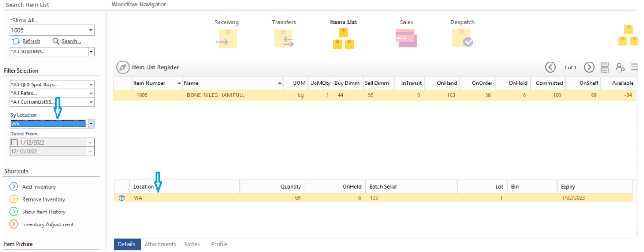Click the Search magnifier icon
Image resolution: width=644 pixels, height=252 pixels.
point(56,41)
